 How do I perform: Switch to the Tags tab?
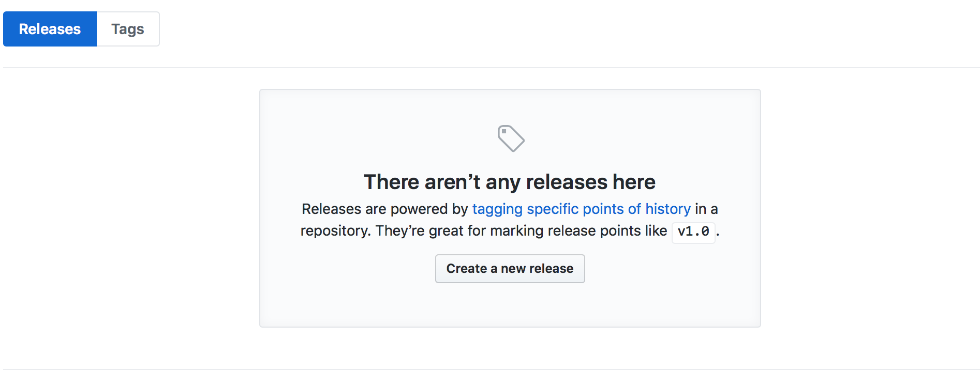tap(128, 29)
